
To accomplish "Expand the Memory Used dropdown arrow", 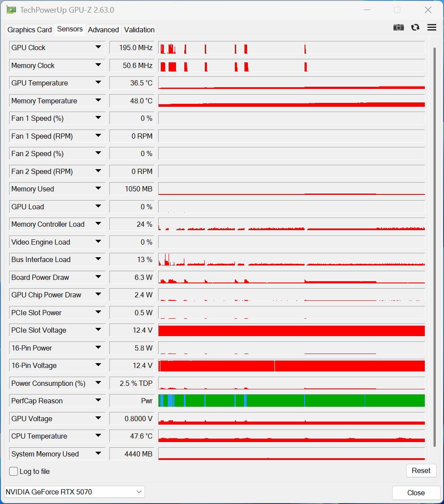I will click(x=98, y=189).
